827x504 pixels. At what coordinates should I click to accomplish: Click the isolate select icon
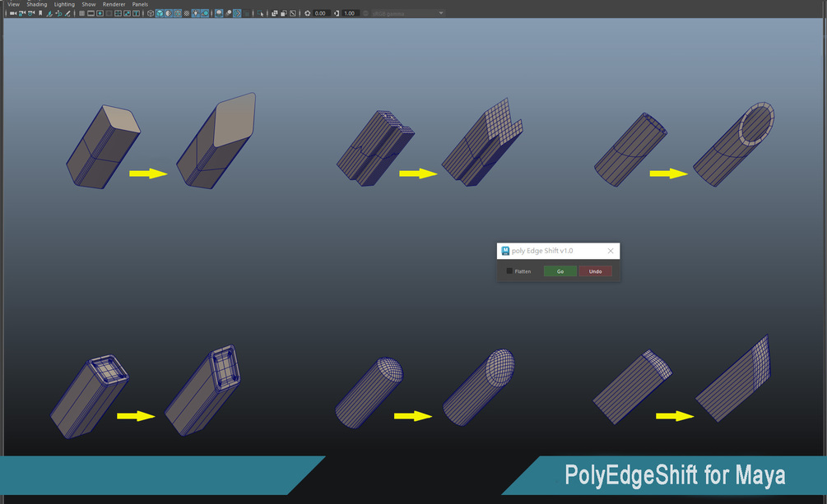point(260,13)
